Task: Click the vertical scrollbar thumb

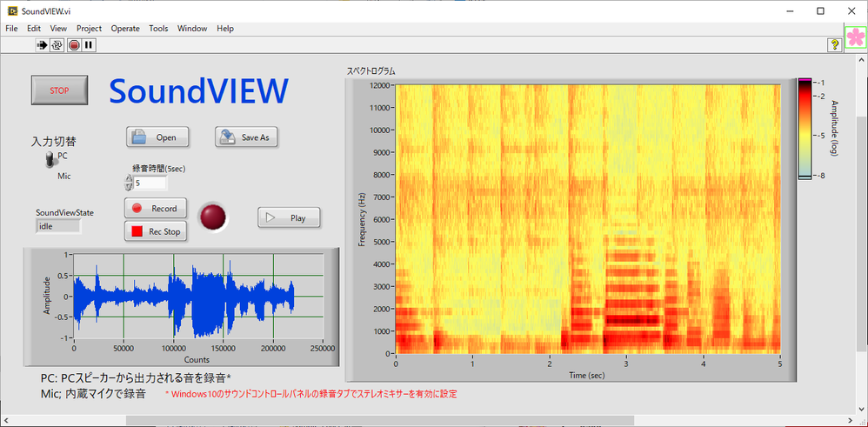Action: [861, 233]
